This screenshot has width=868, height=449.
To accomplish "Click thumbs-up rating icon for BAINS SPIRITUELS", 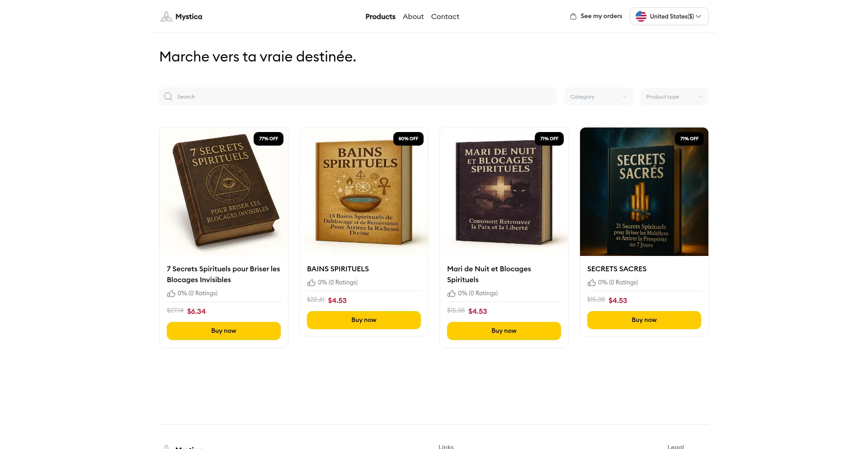I will pos(311,283).
